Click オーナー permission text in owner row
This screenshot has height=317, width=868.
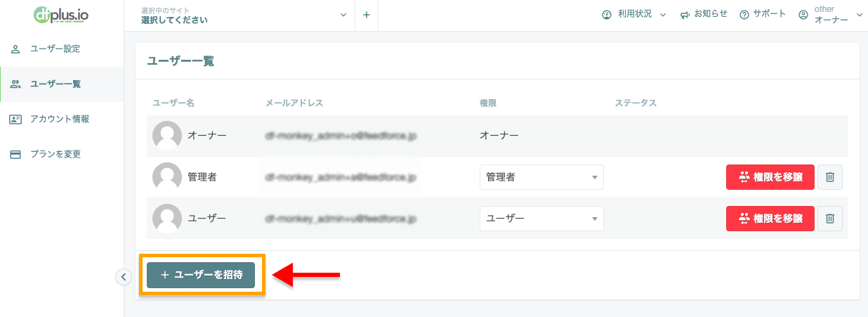point(499,136)
